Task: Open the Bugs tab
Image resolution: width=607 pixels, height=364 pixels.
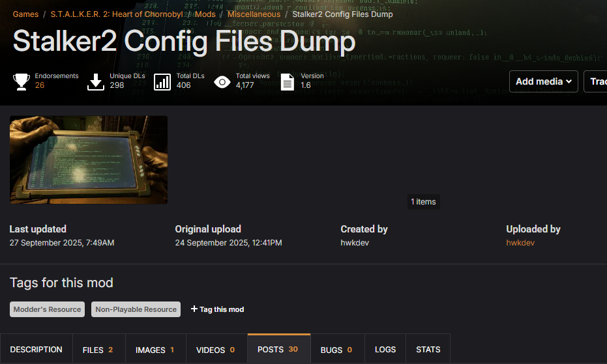Action: (x=336, y=350)
